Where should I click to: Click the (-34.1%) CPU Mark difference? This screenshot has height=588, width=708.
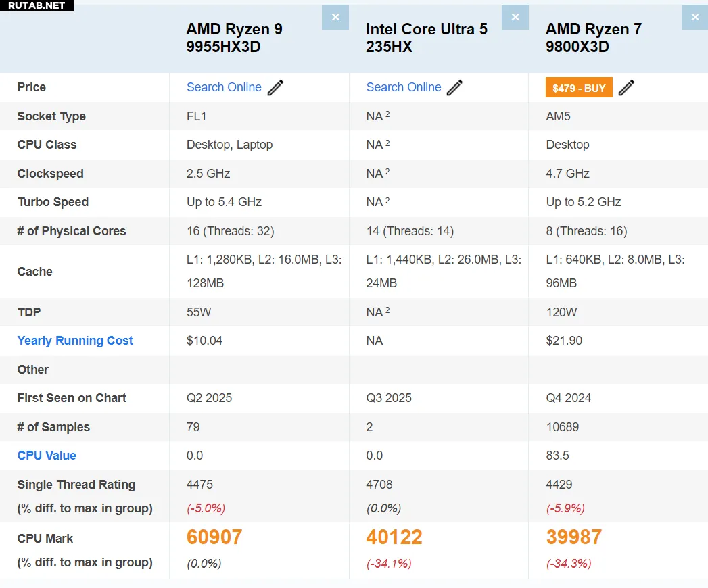coord(389,564)
